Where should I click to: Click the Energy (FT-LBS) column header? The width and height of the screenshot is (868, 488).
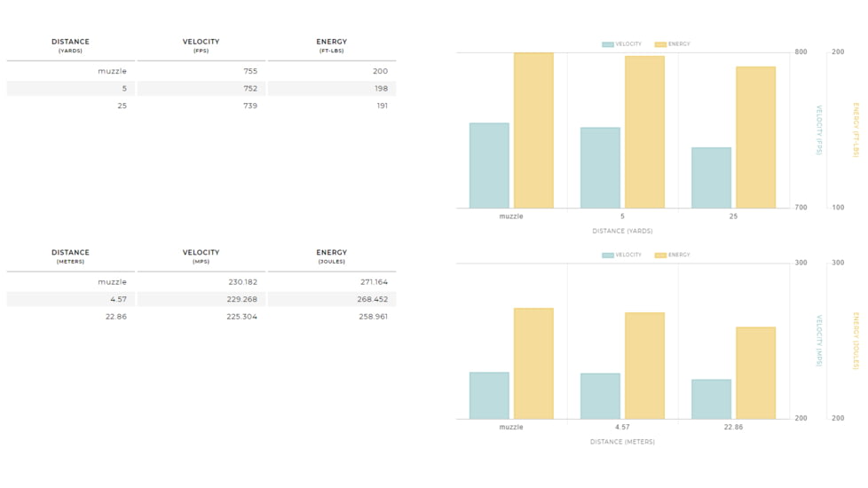pyautogui.click(x=331, y=46)
